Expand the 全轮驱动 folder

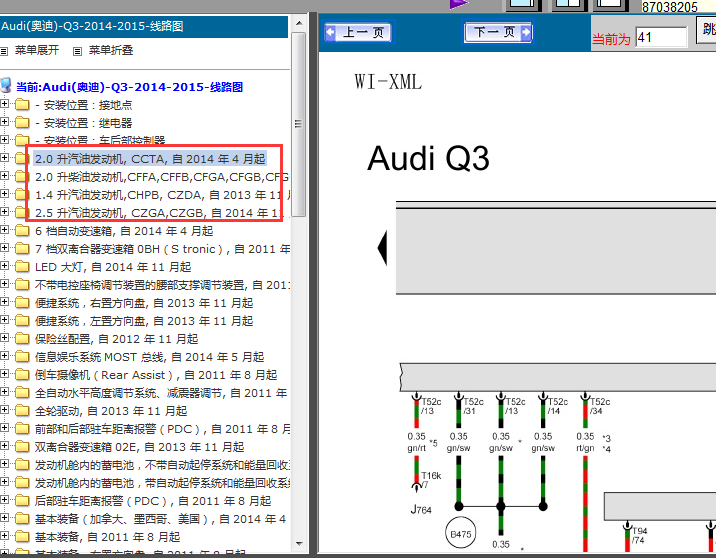click(4, 410)
